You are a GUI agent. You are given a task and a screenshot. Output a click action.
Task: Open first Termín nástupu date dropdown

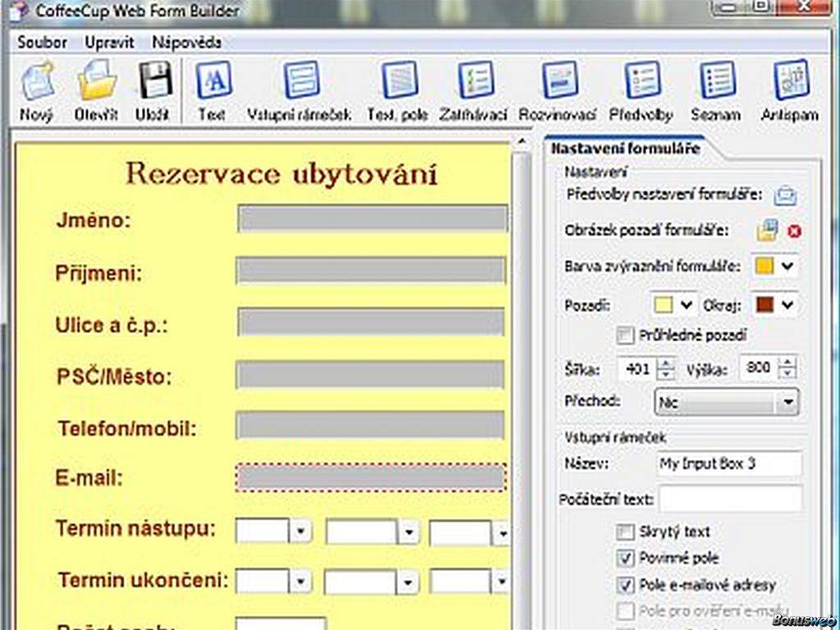click(301, 532)
